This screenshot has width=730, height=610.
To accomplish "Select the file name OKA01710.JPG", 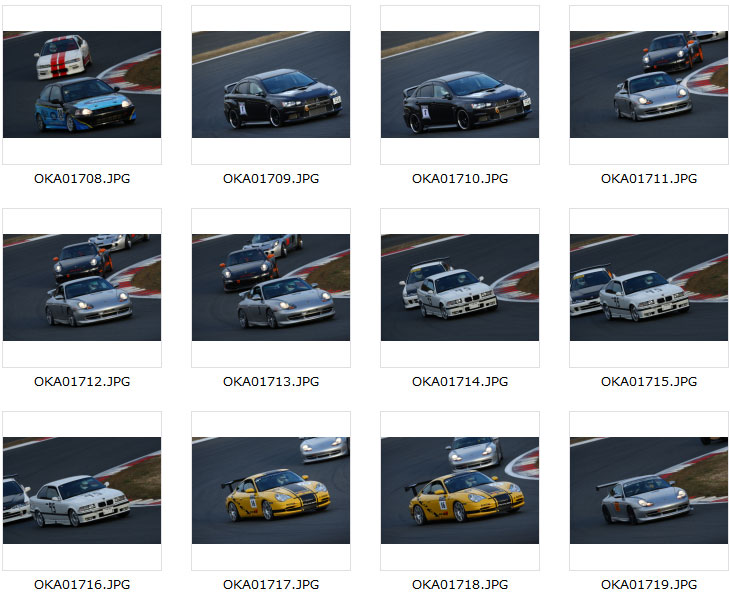I will click(x=460, y=179).
